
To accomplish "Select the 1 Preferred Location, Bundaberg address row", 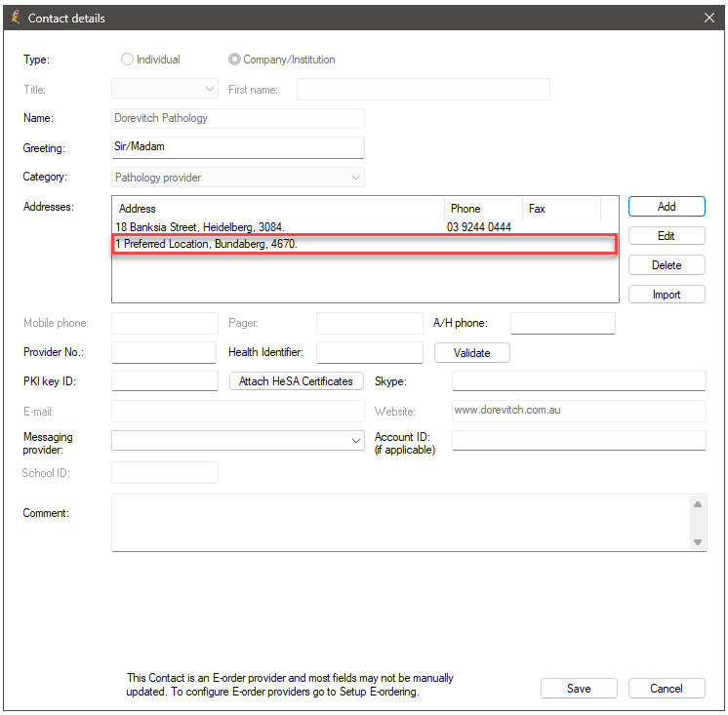I will tap(365, 244).
